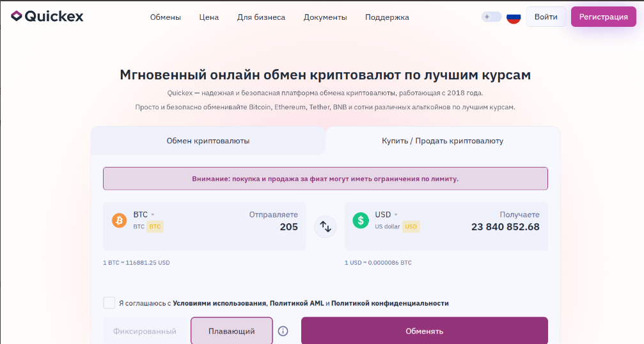Select the Фиксированный rate option

coord(145,331)
